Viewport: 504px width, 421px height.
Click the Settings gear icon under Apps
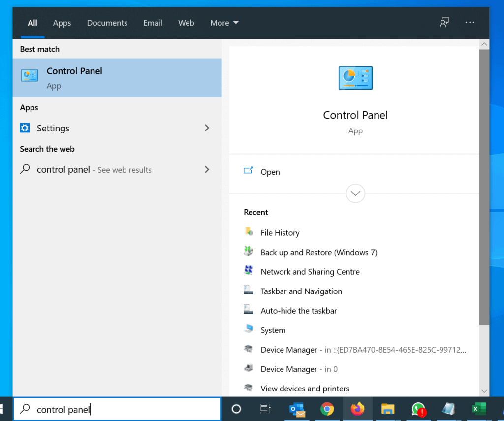pyautogui.click(x=25, y=128)
